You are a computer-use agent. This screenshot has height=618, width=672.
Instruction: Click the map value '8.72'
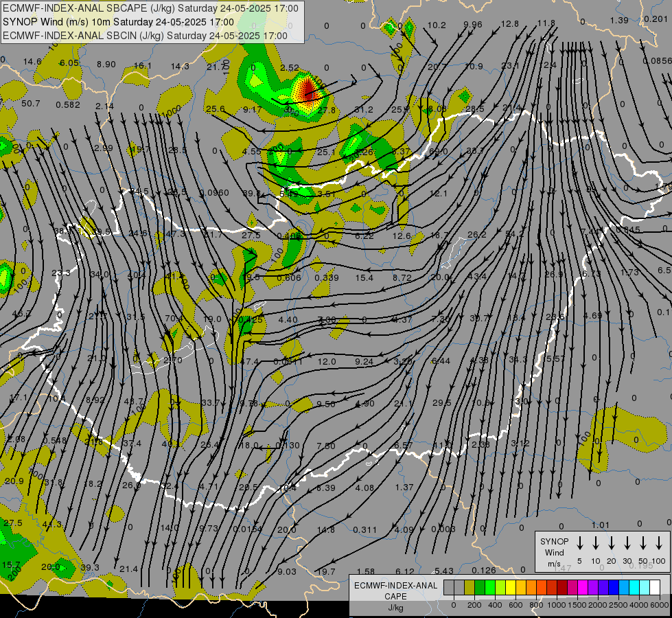point(402,278)
